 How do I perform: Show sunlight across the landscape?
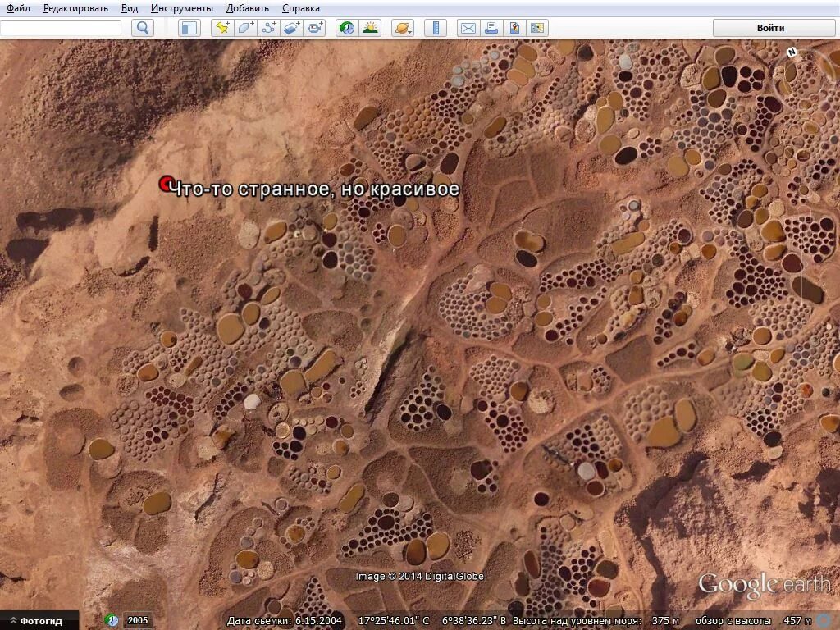pyautogui.click(x=369, y=28)
